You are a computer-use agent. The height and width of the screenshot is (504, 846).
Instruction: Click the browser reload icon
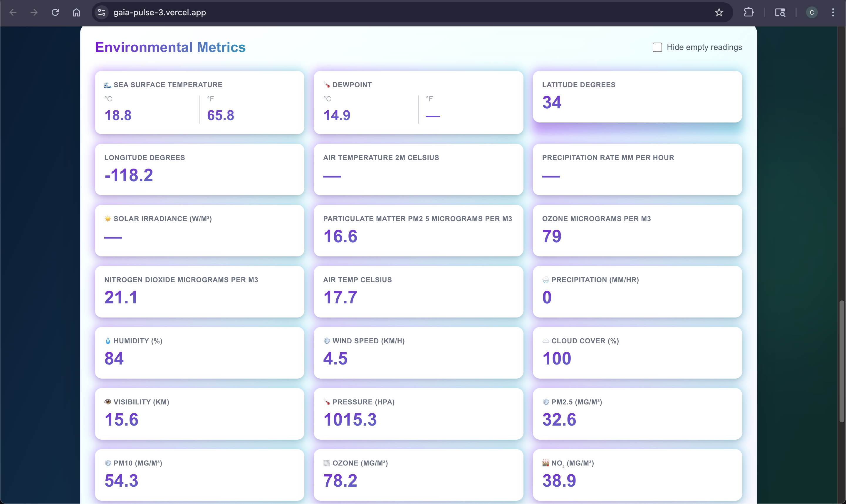coord(55,13)
